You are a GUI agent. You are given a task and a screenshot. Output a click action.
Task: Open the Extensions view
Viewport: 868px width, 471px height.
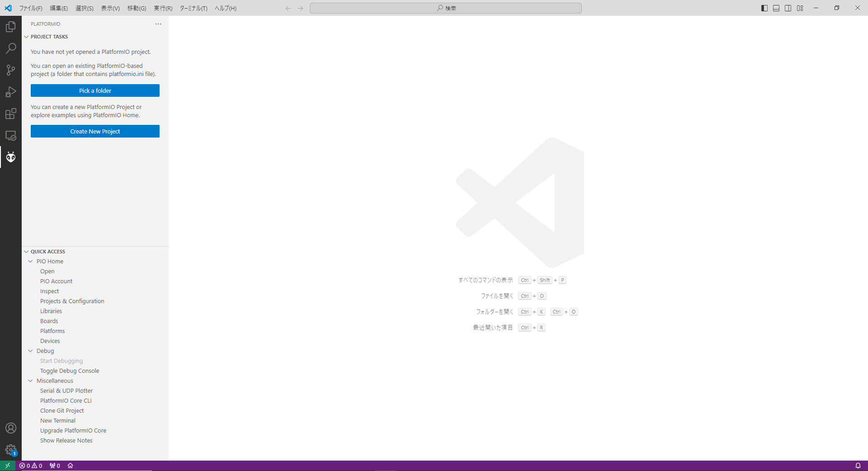11,114
